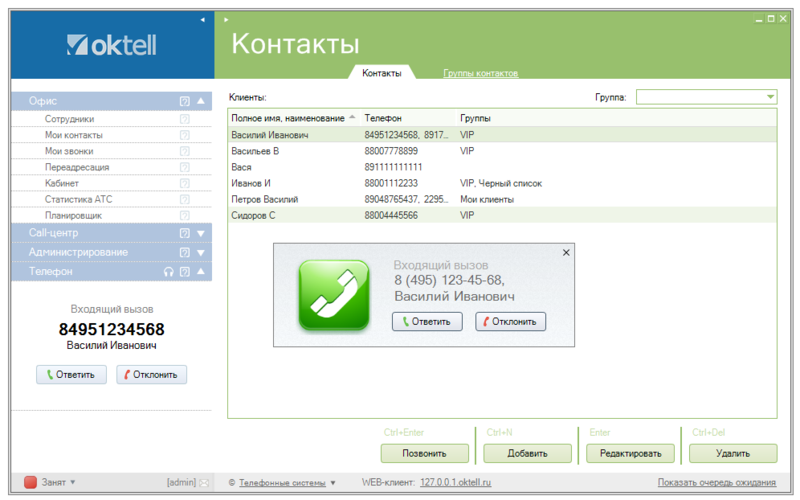Open Мои контакты in the sidebar

tap(73, 135)
